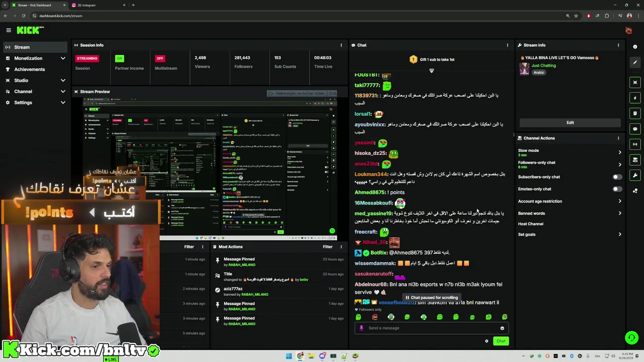Click the purple microphone icon in chat input
The height and width of the screenshot is (362, 644).
[x=361, y=328]
